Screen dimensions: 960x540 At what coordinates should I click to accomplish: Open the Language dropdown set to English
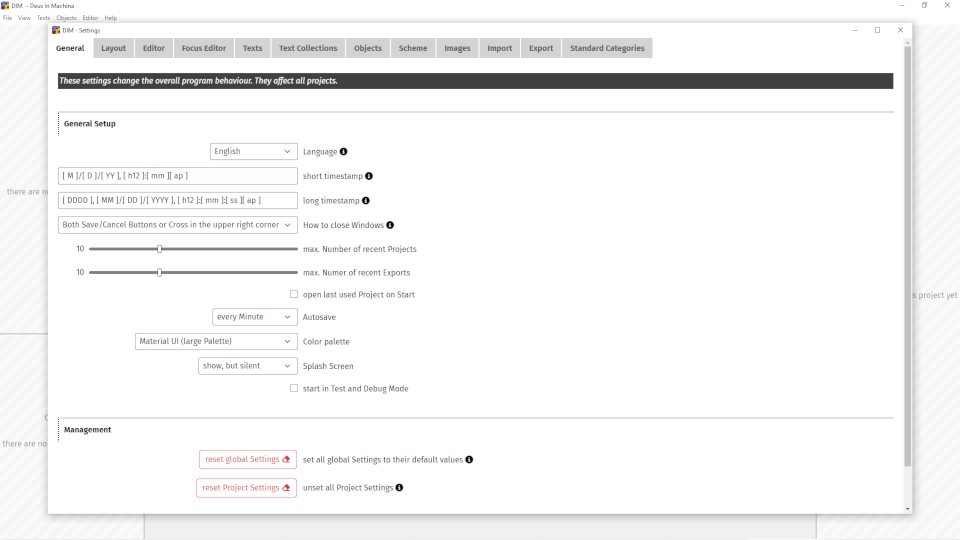click(253, 152)
